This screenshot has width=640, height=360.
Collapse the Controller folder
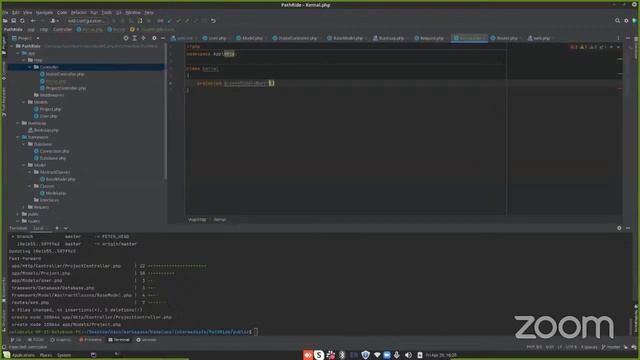coord(30,67)
